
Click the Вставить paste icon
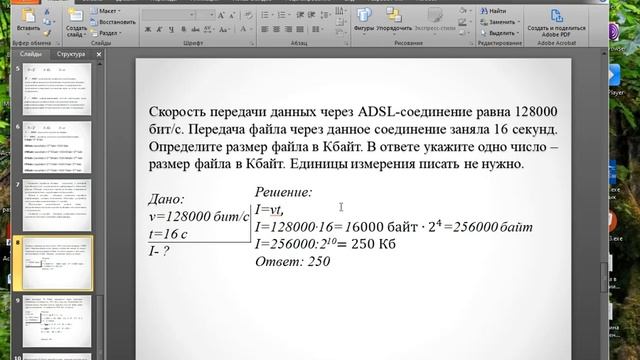[28, 16]
